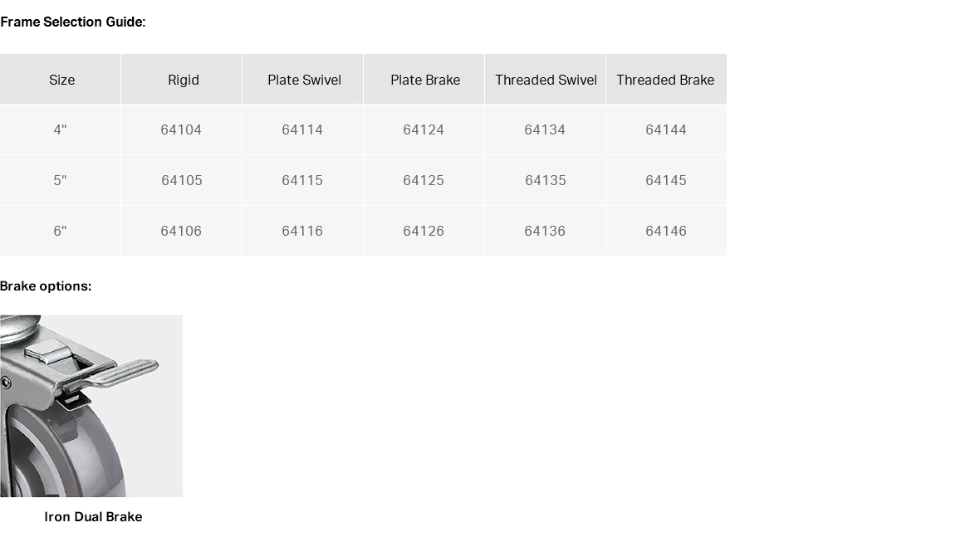This screenshot has height=542, width=980.
Task: Click the Brake options heading
Action: 46,286
